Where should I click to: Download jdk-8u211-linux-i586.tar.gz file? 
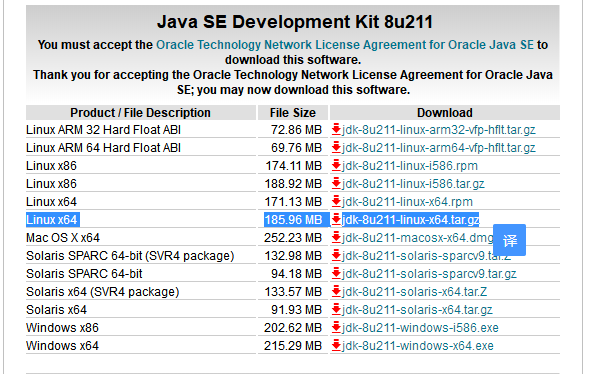pos(413,184)
